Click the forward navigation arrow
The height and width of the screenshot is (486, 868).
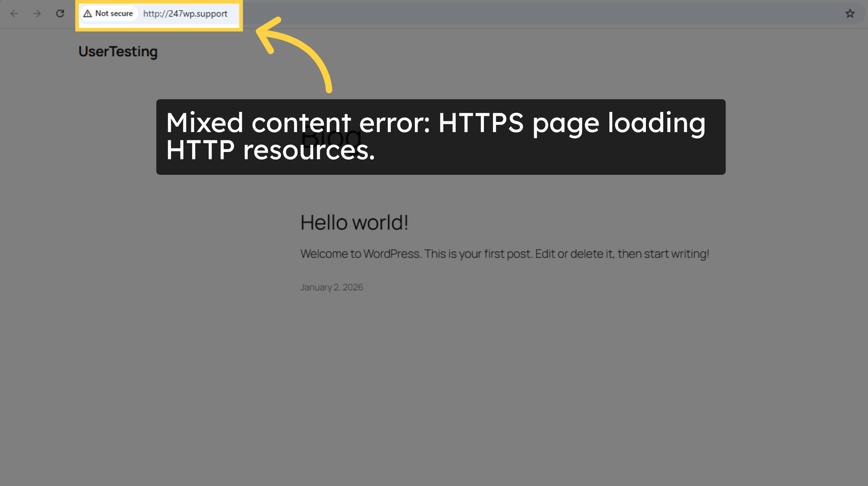click(37, 14)
